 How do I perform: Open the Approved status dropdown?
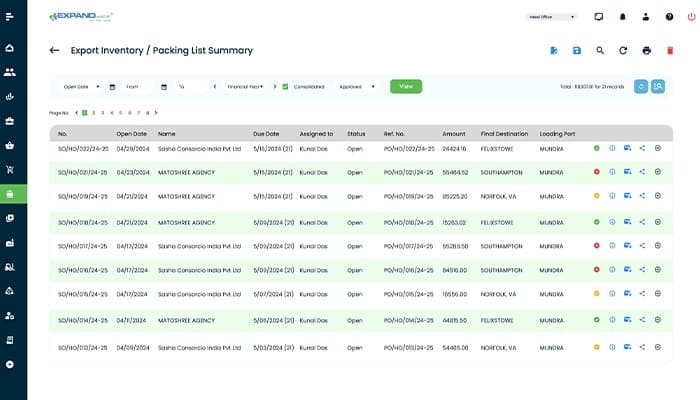click(357, 87)
